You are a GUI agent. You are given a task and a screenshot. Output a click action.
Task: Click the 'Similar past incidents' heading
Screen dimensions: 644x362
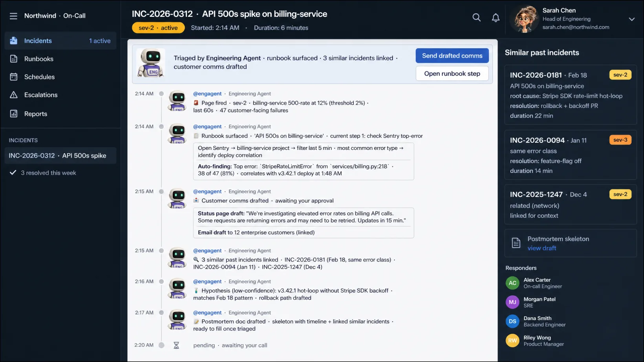(542, 53)
